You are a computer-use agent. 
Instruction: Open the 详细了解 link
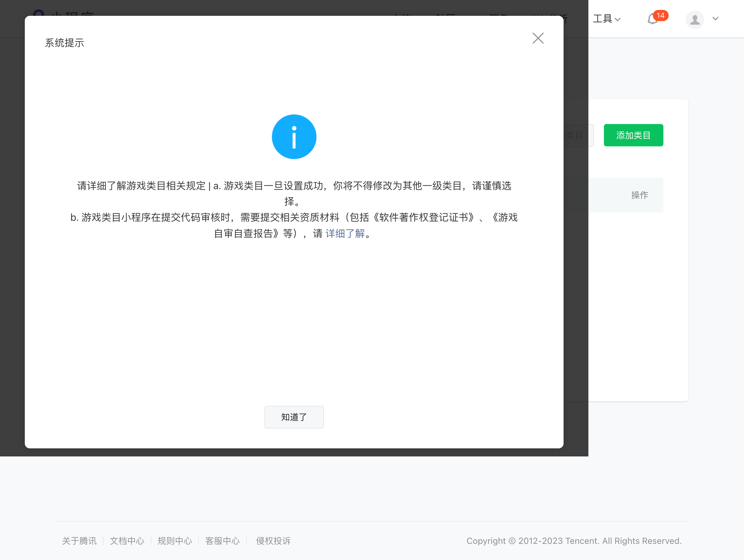pyautogui.click(x=345, y=233)
